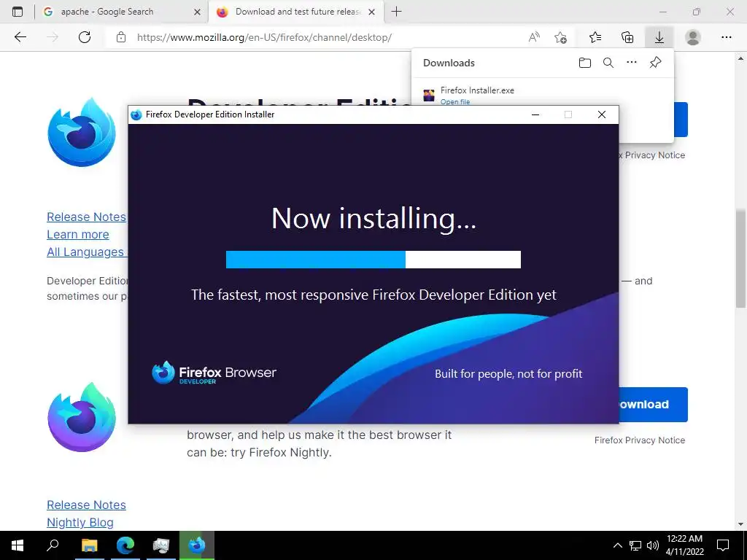Switch to apache - Google Search tab
The width and height of the screenshot is (747, 560).
107,12
